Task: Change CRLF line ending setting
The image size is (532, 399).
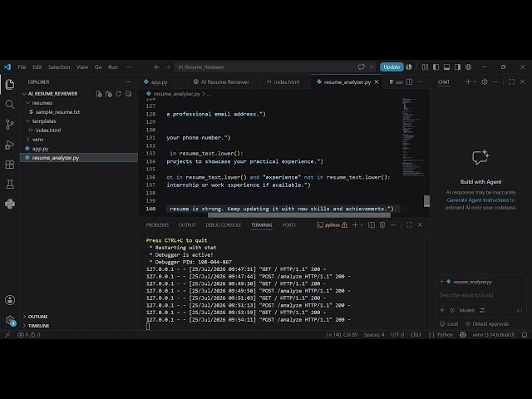Action: [x=416, y=334]
